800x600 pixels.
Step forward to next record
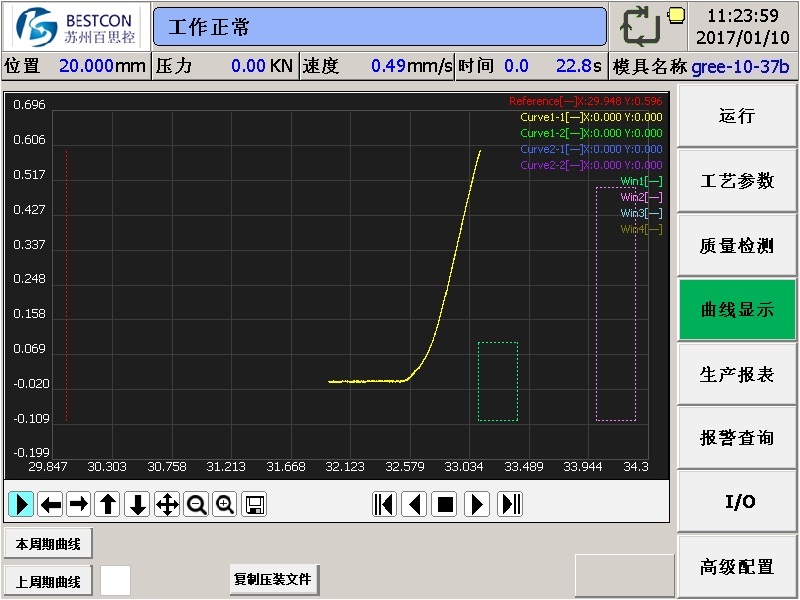(477, 504)
